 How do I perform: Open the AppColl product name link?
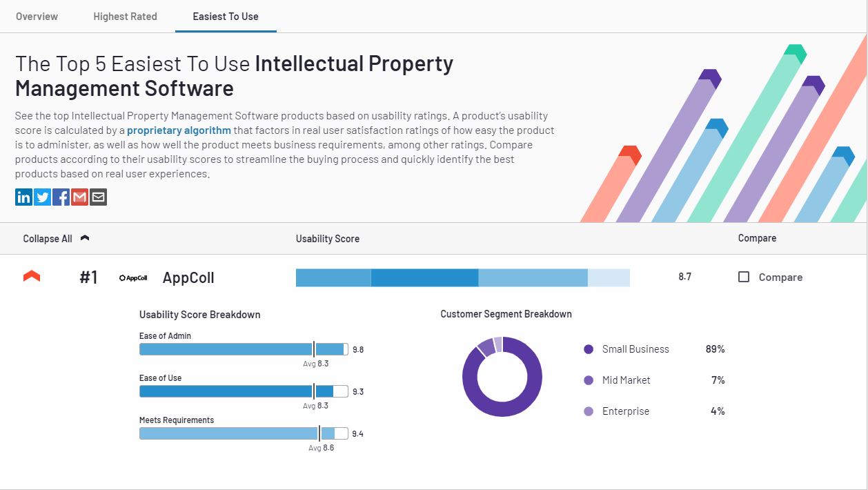pyautogui.click(x=188, y=277)
